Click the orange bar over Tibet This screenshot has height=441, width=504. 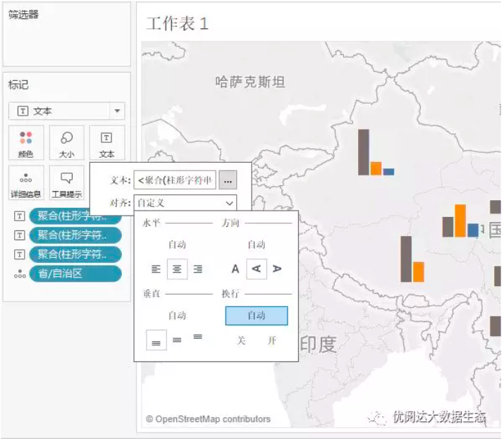[x=418, y=272]
